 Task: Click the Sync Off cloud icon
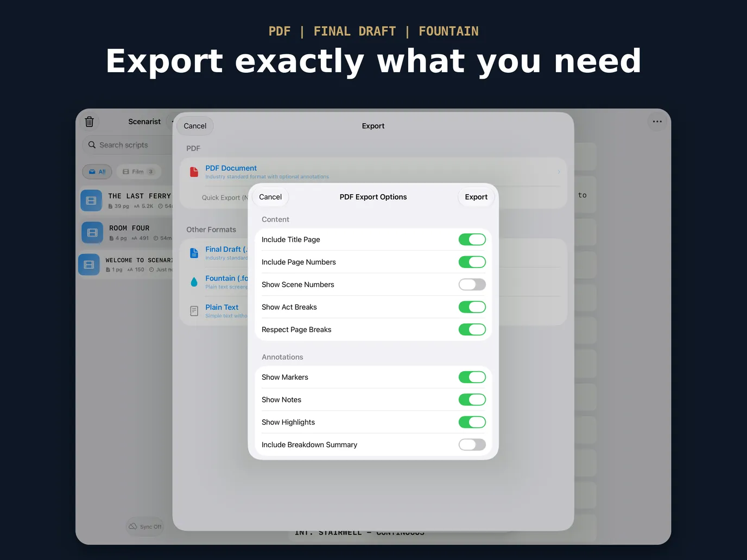tap(133, 526)
